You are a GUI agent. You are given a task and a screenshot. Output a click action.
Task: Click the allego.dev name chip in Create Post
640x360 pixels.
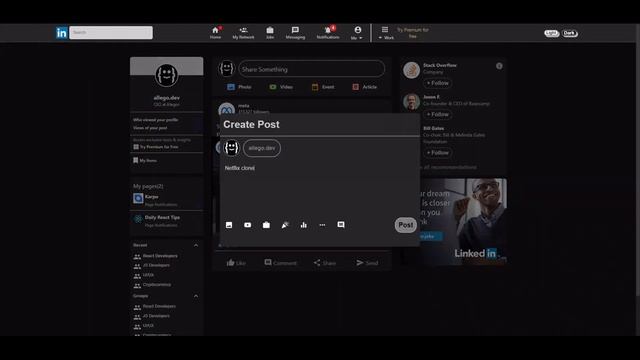point(262,148)
